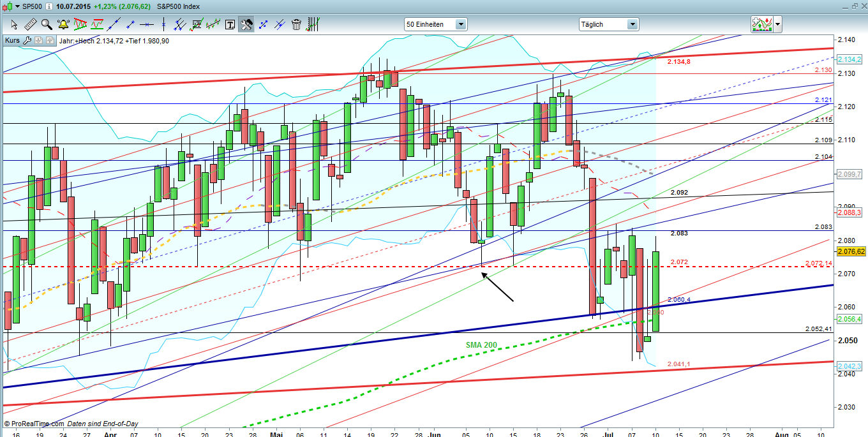Image resolution: width=868 pixels, height=437 pixels.
Task: Select the crossed blue line tool
Action: [280, 24]
